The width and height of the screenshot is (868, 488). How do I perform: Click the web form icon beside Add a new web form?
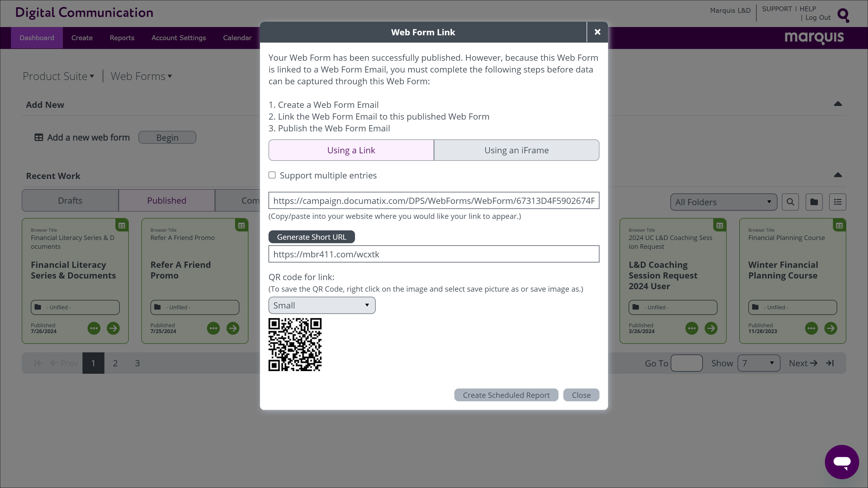pyautogui.click(x=39, y=138)
